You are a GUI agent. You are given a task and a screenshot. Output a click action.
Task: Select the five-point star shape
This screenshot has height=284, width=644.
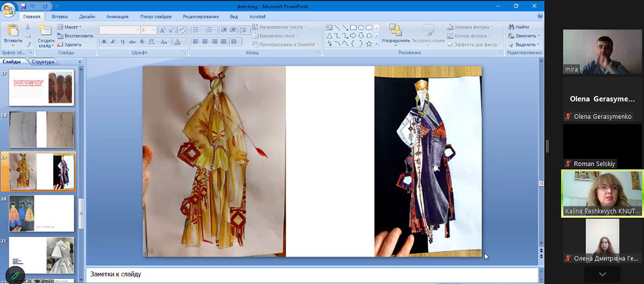click(x=369, y=44)
